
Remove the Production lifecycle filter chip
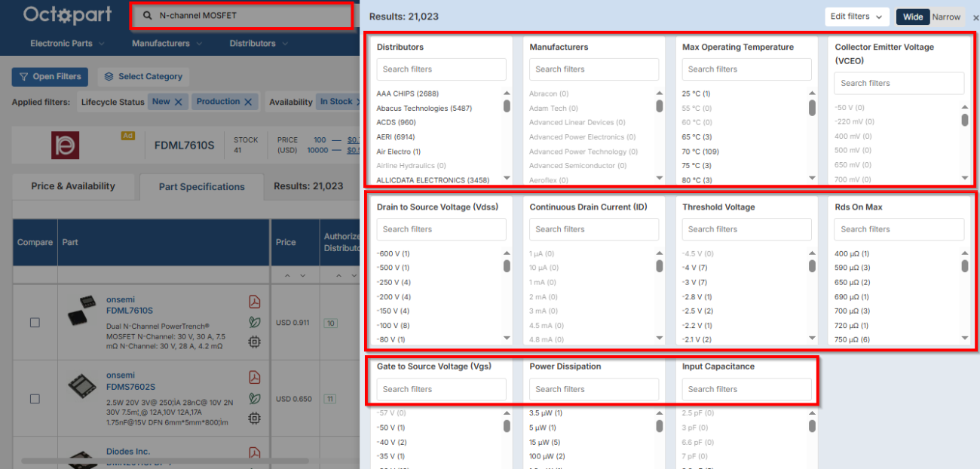click(248, 102)
